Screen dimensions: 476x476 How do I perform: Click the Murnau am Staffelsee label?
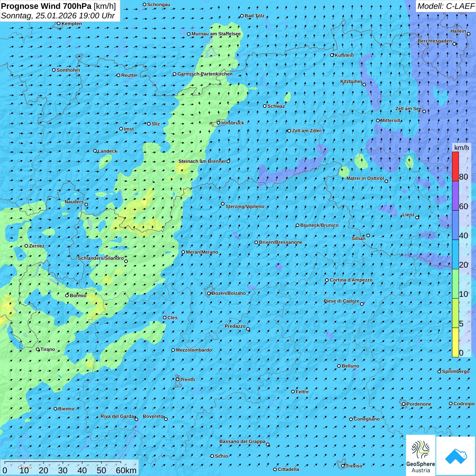tap(216, 34)
